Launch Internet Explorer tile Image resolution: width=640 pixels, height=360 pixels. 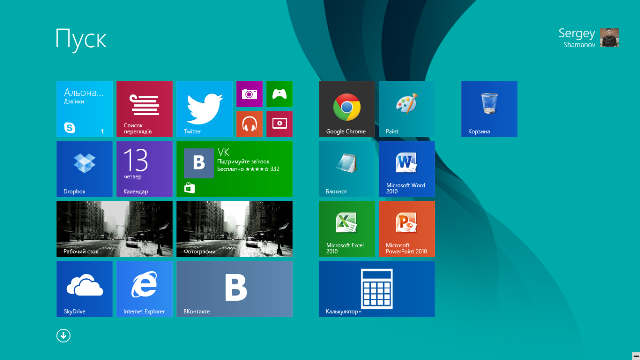144,289
